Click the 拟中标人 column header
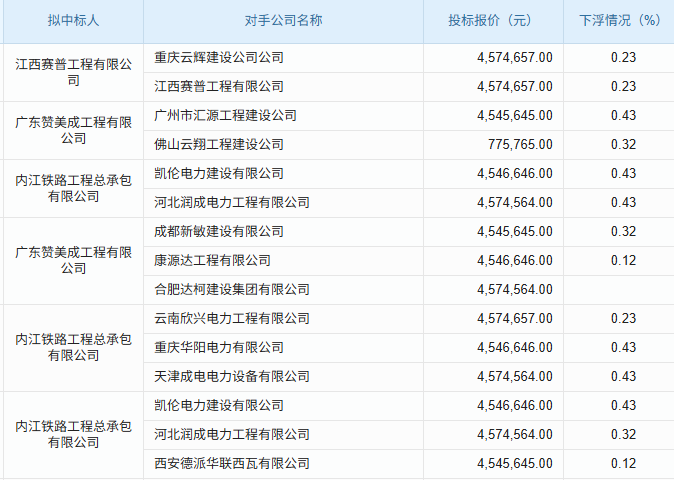 point(73,21)
